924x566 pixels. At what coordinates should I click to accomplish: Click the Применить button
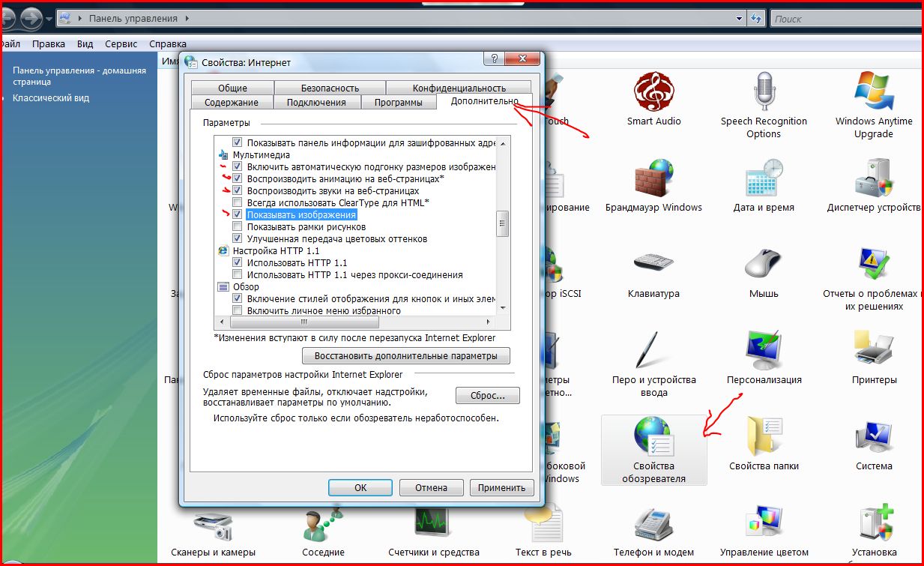(x=501, y=487)
